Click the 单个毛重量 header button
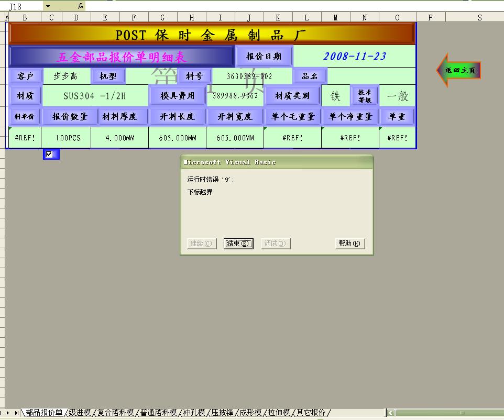The width and height of the screenshot is (504, 420). click(292, 116)
